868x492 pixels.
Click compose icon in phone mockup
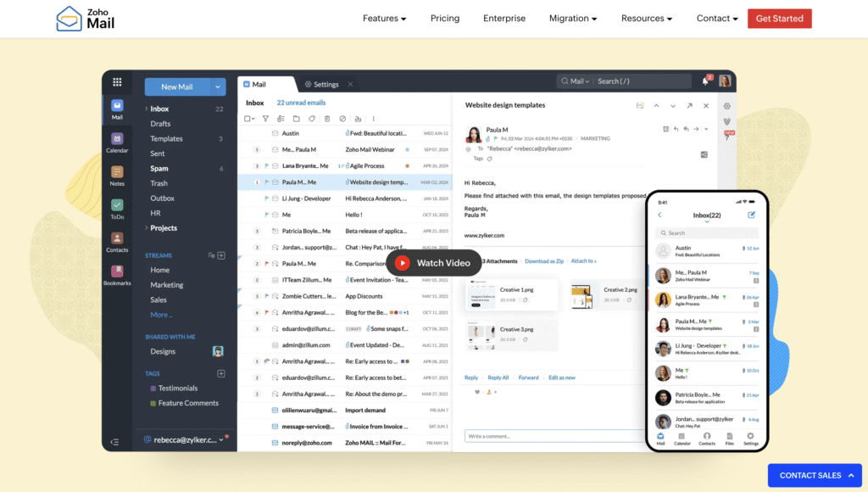click(x=751, y=215)
